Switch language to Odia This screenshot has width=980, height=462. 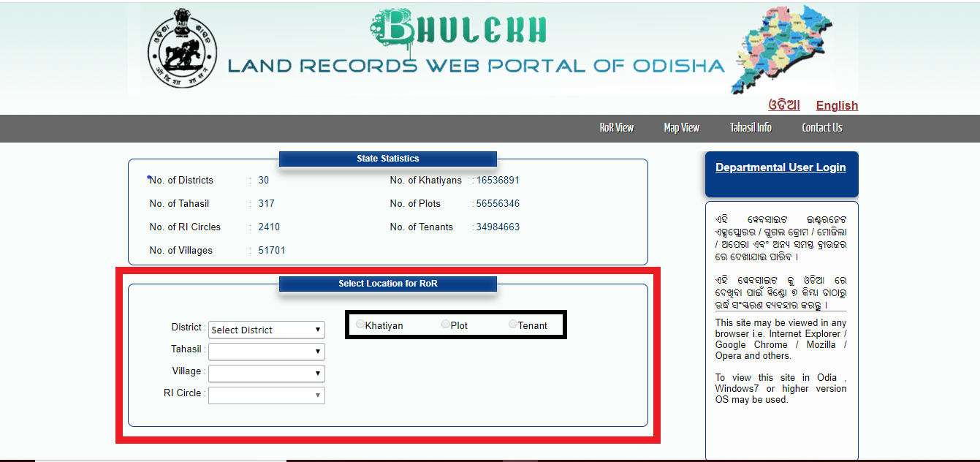pos(784,105)
